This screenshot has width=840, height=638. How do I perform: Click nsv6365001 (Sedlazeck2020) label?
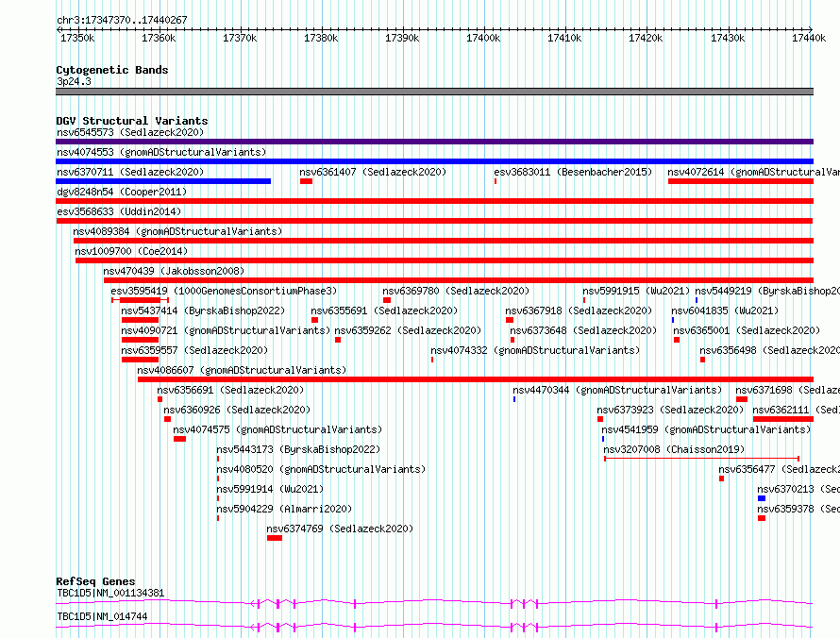[747, 330]
